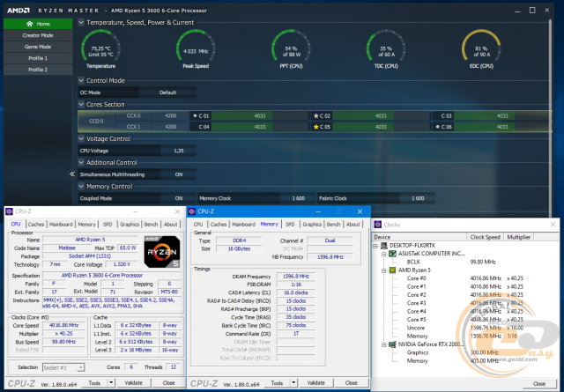
Task: Select the Core #0 row in Clocks
Action: click(465, 278)
